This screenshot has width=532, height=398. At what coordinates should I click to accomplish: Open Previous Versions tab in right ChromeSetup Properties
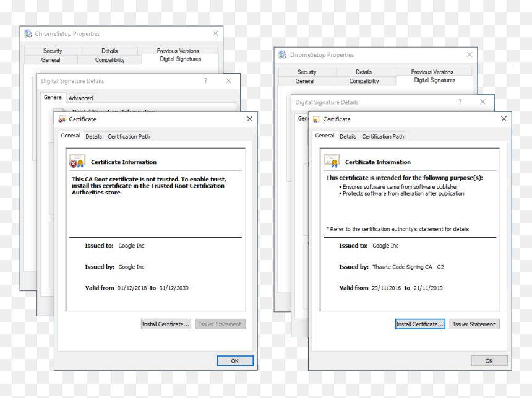tap(432, 72)
